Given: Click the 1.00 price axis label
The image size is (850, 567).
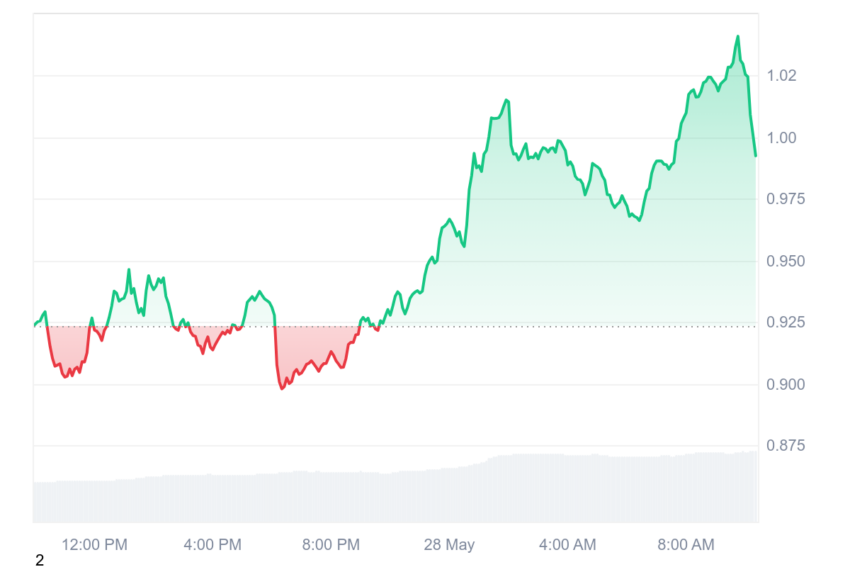Looking at the screenshot, I should (x=781, y=138).
